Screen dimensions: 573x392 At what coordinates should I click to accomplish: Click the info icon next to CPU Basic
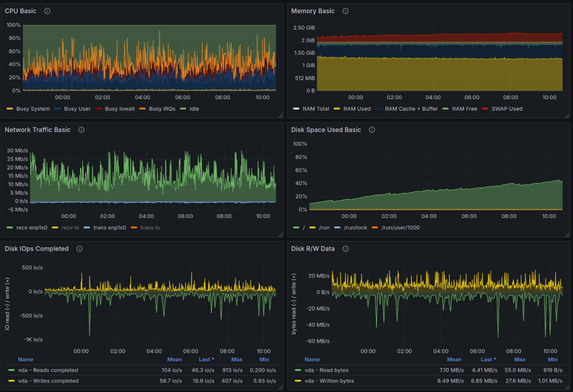point(47,11)
